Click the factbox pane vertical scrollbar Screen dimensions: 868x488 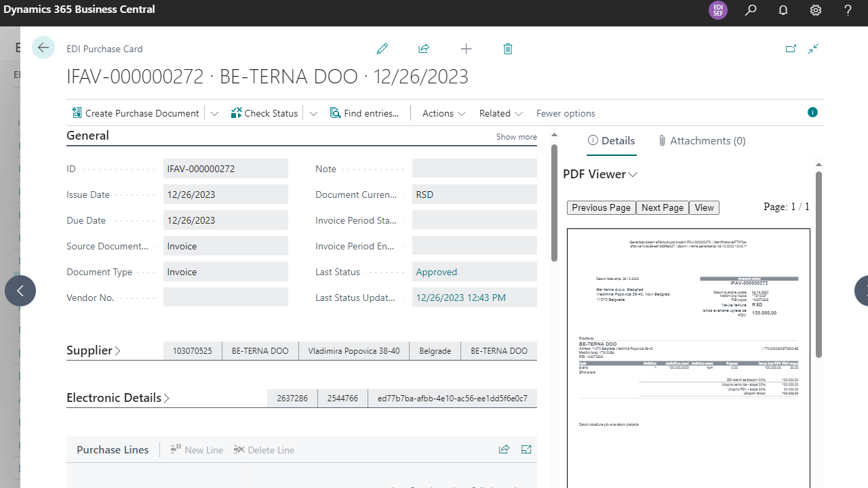pos(818,264)
